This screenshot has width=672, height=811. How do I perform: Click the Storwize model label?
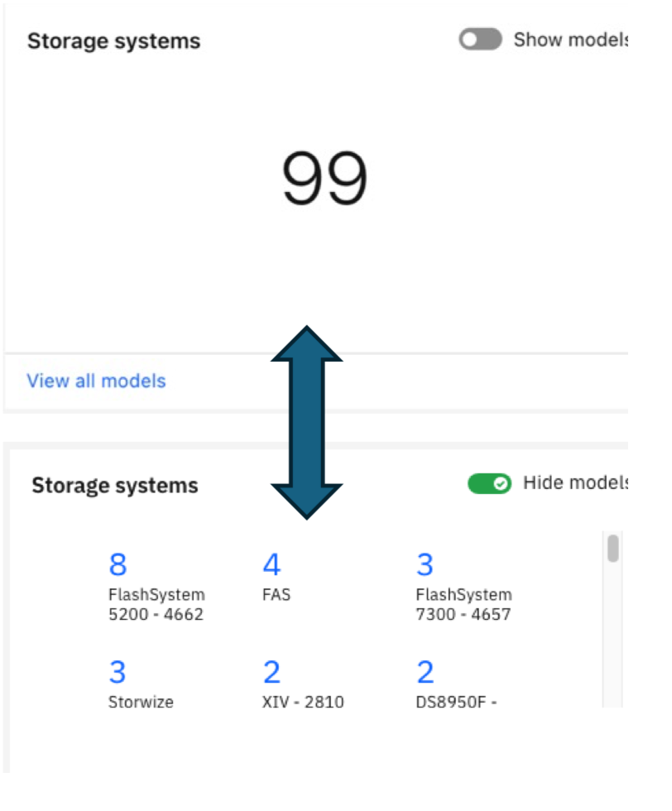[x=141, y=703]
